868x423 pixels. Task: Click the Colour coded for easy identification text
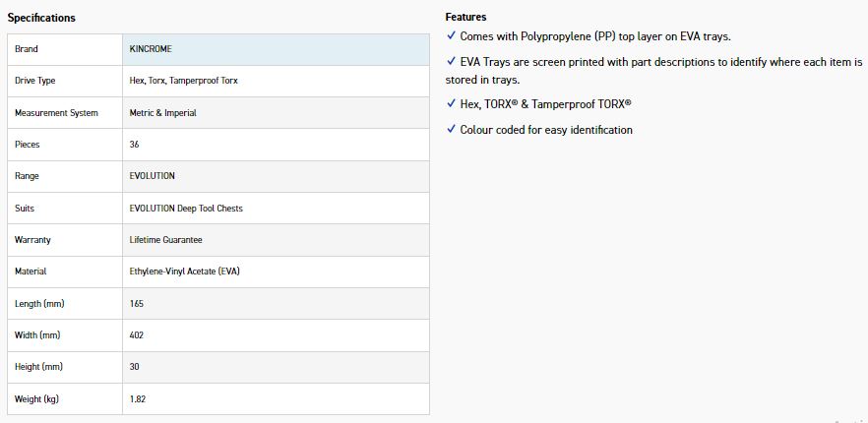[546, 130]
